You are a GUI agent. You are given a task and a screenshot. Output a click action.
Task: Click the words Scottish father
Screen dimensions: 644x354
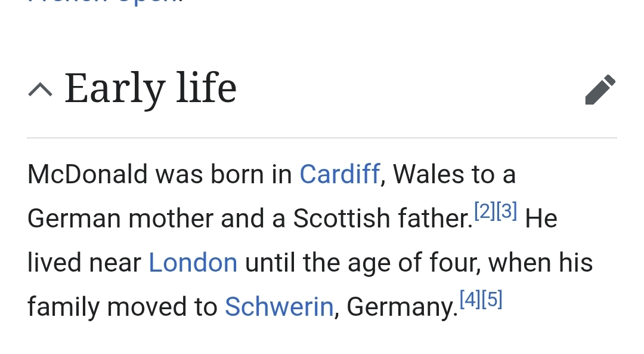tap(383, 218)
